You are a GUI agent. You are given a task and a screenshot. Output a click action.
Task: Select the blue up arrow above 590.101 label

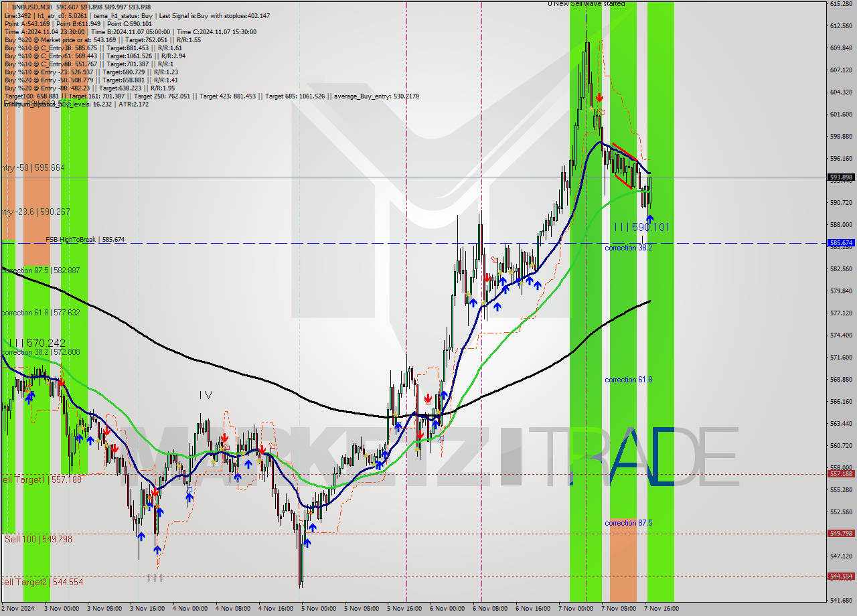pos(649,219)
